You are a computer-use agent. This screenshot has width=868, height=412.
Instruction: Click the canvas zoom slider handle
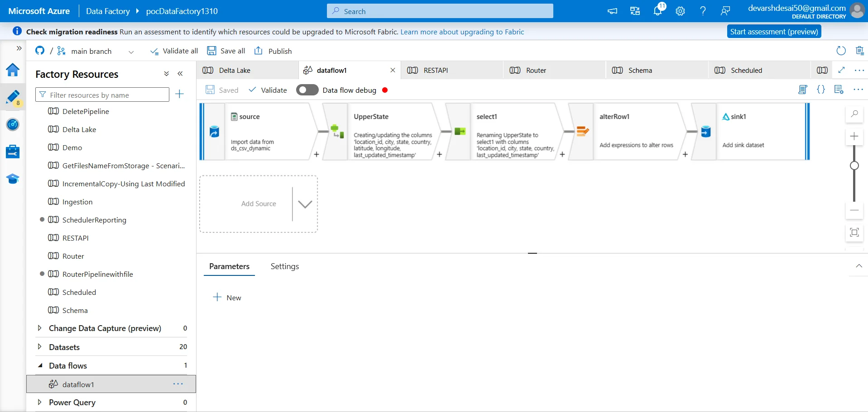coord(854,166)
